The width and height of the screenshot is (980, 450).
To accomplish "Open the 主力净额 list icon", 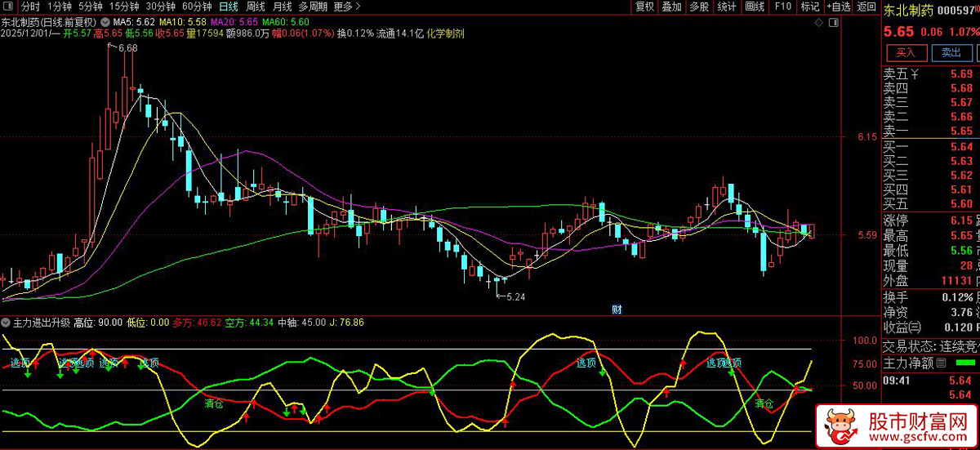I will [941, 363].
